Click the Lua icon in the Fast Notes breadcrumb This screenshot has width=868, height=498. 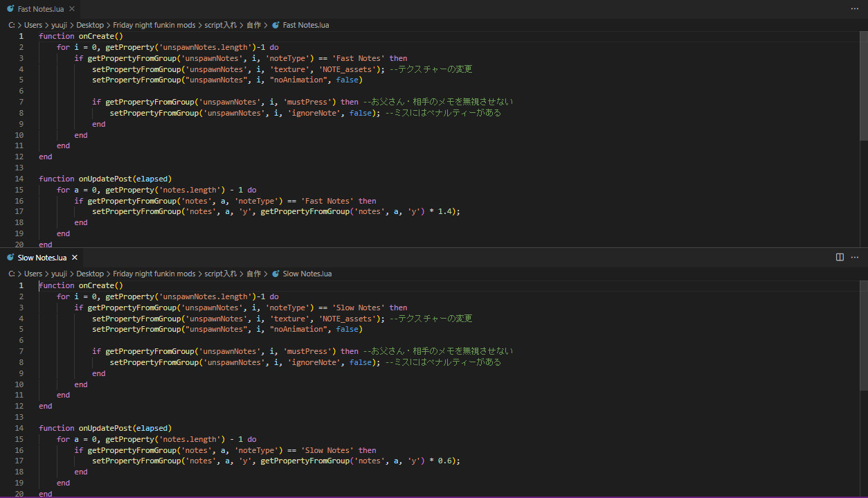[275, 24]
